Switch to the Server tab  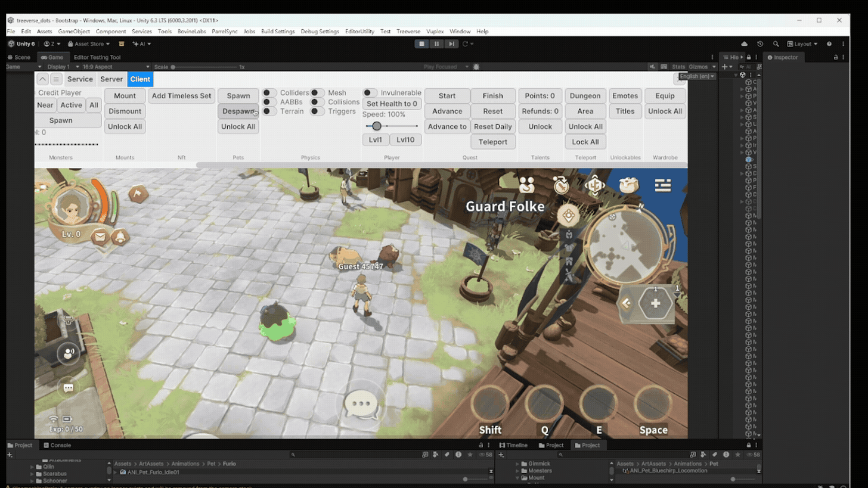coord(111,79)
